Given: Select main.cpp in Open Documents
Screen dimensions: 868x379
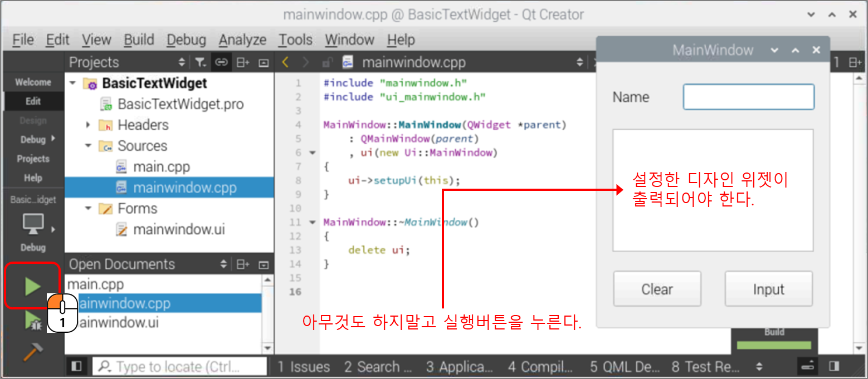Looking at the screenshot, I should (x=96, y=284).
